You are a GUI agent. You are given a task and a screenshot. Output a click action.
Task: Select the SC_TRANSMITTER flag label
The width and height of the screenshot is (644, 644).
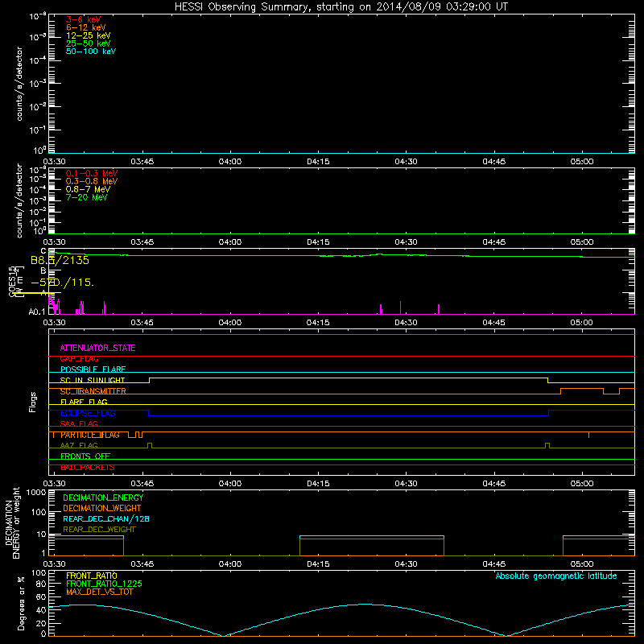point(93,391)
